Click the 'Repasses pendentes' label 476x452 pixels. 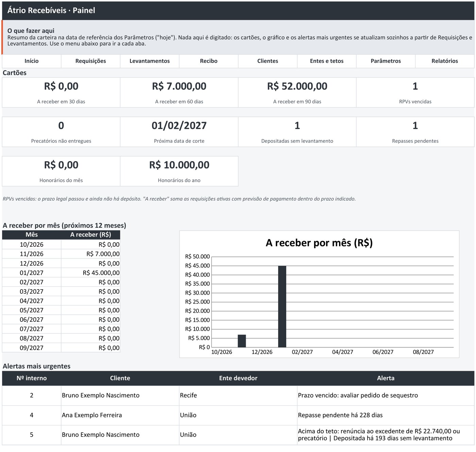pyautogui.click(x=415, y=141)
